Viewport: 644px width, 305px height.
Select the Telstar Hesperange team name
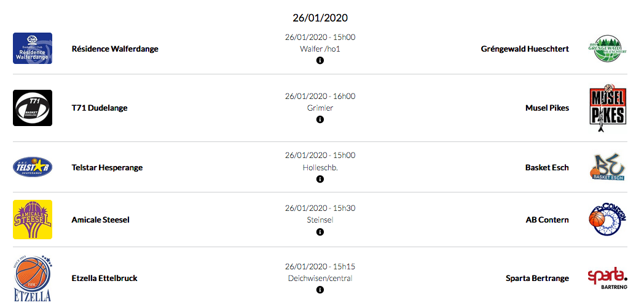pos(107,167)
